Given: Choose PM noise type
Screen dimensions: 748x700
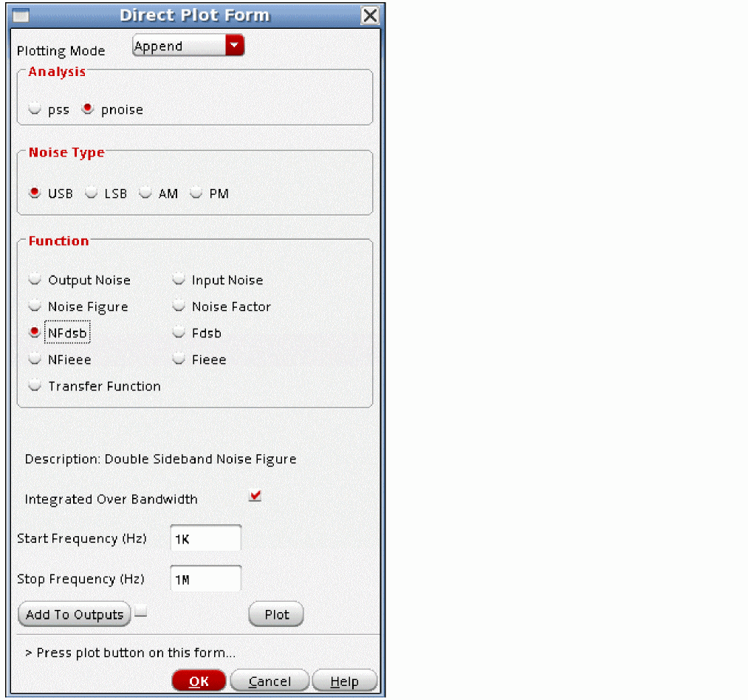Looking at the screenshot, I should tap(196, 193).
